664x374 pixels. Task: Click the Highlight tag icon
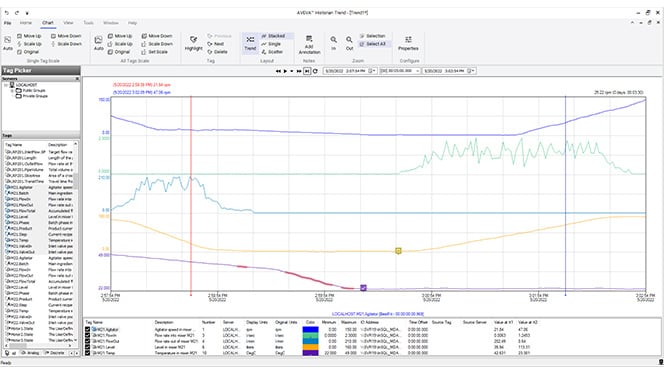coord(194,40)
